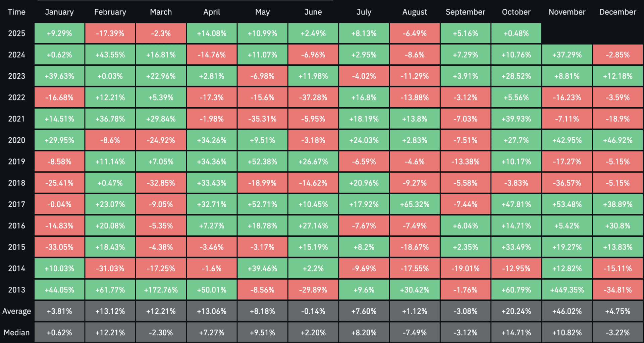Click the Median row label
The image size is (644, 343).
pyautogui.click(x=16, y=333)
